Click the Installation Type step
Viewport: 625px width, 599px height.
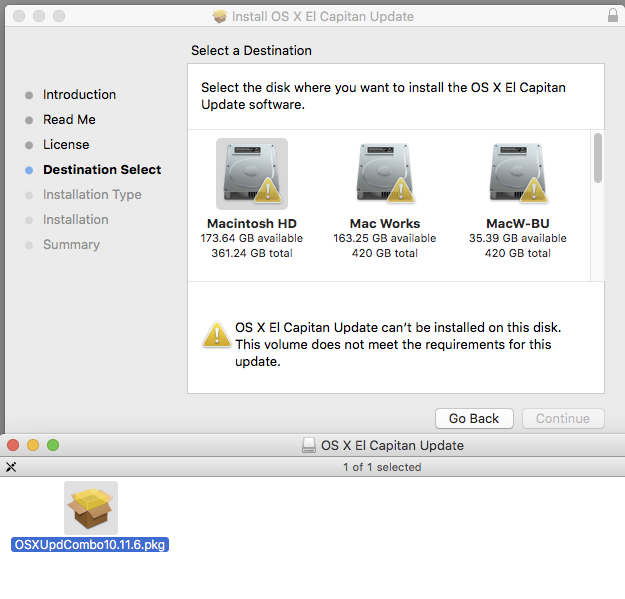pos(92,194)
